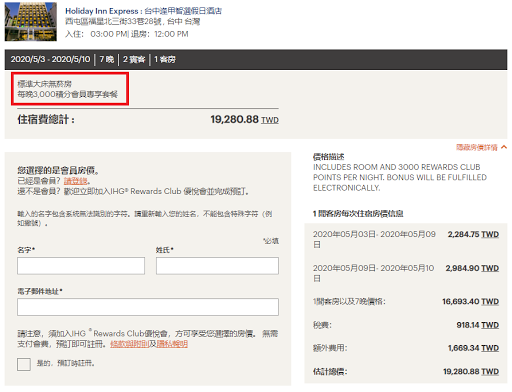Open the Holiday Inn Express hotel thumbnail photo
This screenshot has height=392, width=512.
[x=31, y=22]
